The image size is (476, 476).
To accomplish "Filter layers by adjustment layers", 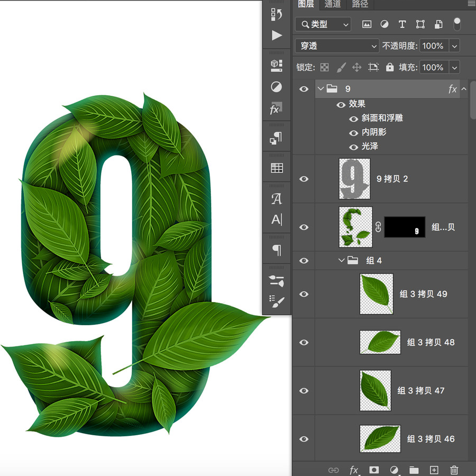I will [385, 24].
